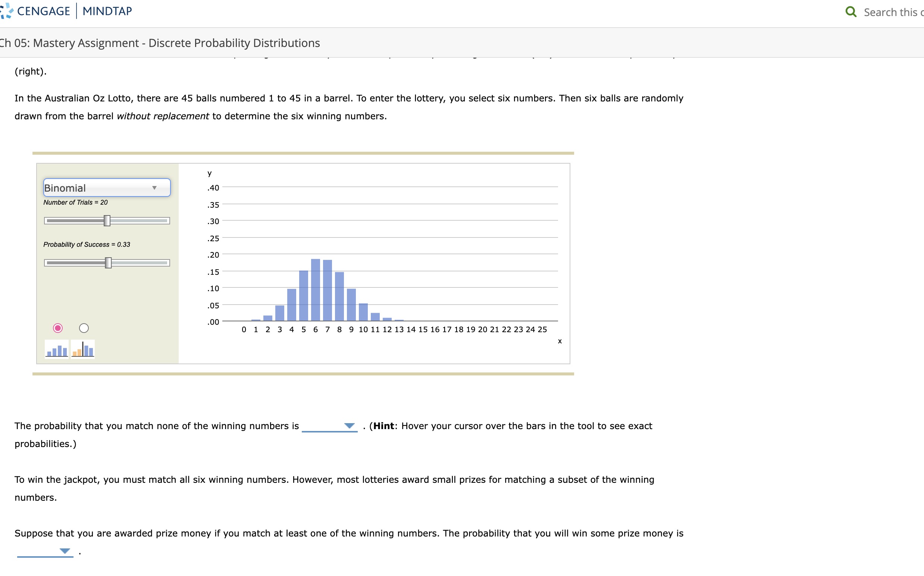Switch to the MINDTAP header label
The width and height of the screenshot is (924, 576).
pyautogui.click(x=107, y=10)
